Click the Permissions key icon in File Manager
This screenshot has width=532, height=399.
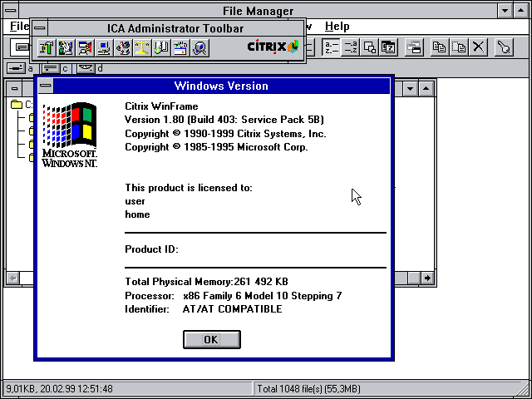click(504, 47)
